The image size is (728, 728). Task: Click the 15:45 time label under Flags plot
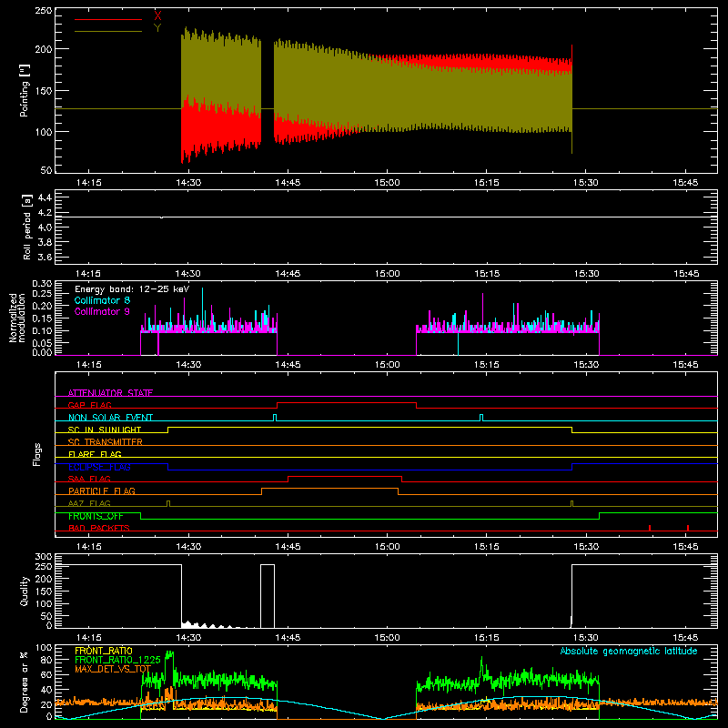point(685,547)
